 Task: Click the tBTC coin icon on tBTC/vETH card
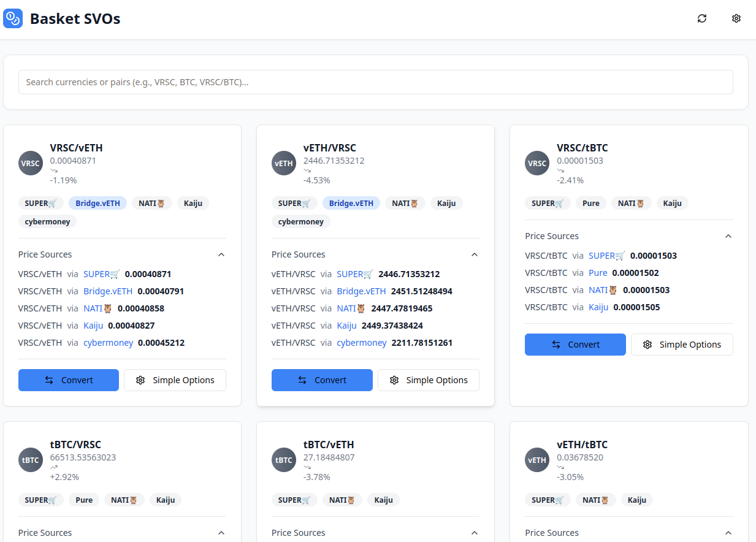tap(283, 459)
